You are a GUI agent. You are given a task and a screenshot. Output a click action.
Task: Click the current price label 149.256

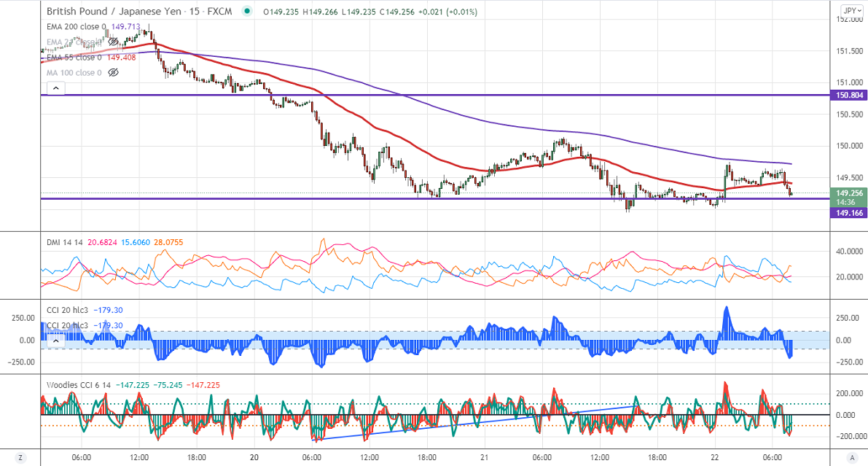tap(849, 193)
